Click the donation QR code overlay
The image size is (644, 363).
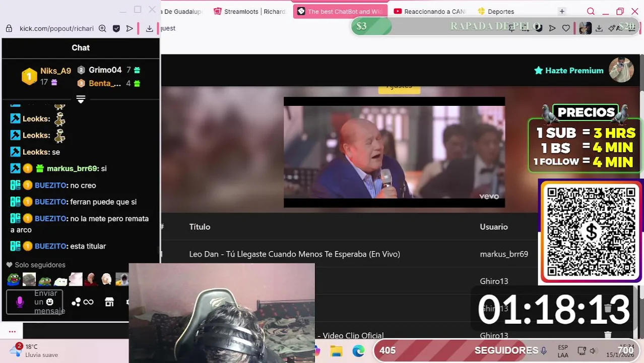(x=591, y=231)
